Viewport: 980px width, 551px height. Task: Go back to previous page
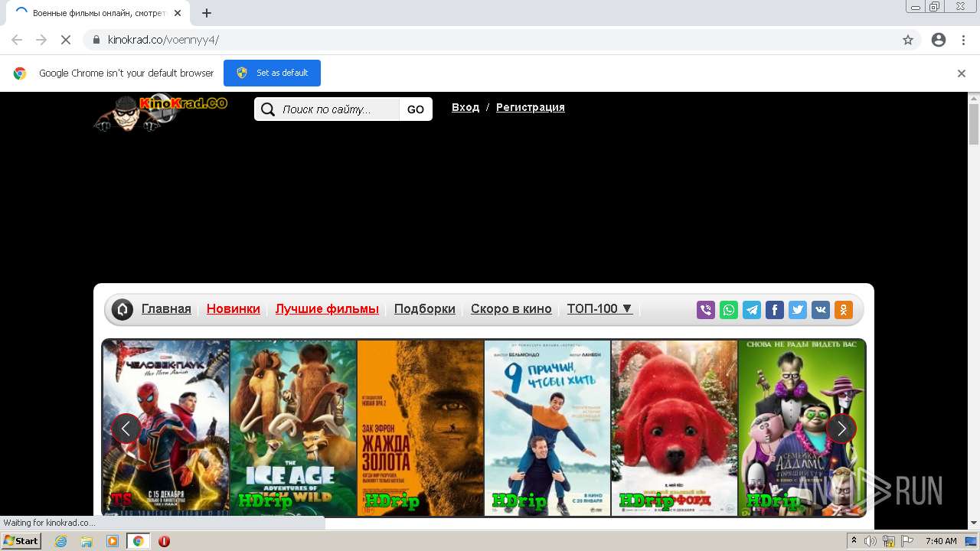pos(17,40)
